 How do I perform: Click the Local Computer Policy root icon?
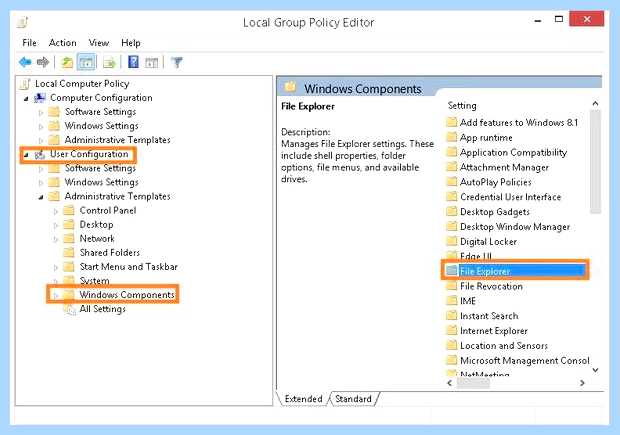coord(25,84)
